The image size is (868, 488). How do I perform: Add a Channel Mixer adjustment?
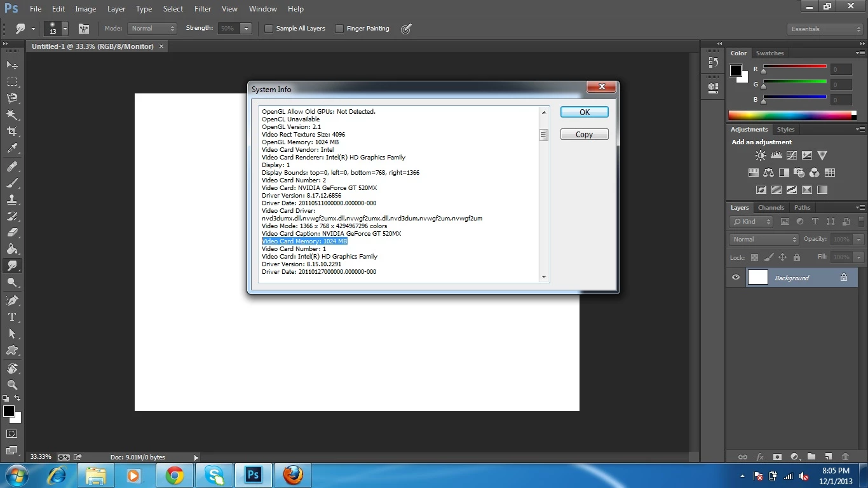click(x=814, y=172)
